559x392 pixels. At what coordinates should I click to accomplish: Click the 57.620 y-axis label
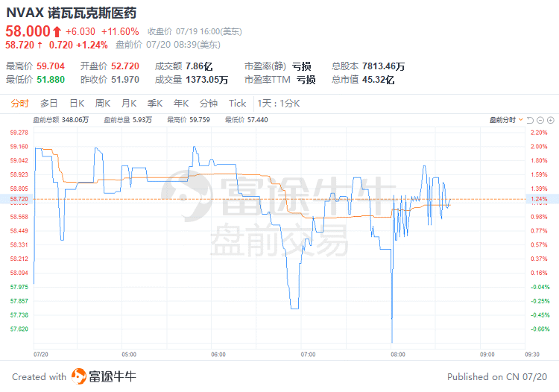click(x=19, y=329)
